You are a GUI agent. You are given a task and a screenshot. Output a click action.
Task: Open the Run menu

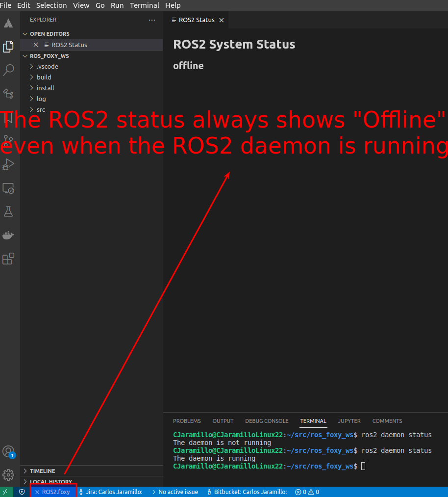(117, 5)
